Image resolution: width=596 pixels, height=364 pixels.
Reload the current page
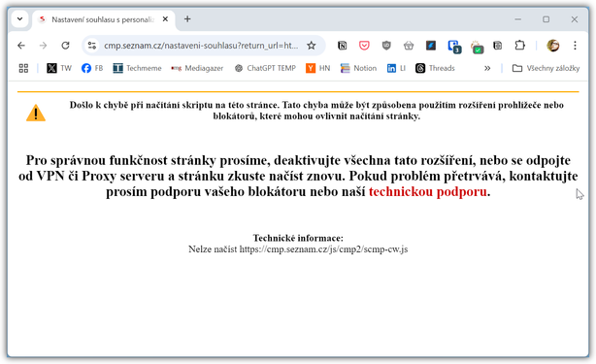(x=65, y=46)
